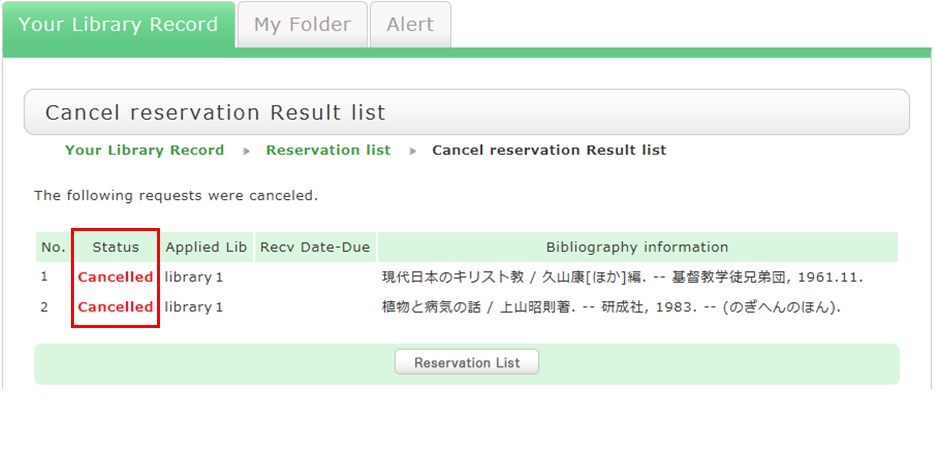Click the Your Library Record breadcrumb link

click(x=144, y=150)
